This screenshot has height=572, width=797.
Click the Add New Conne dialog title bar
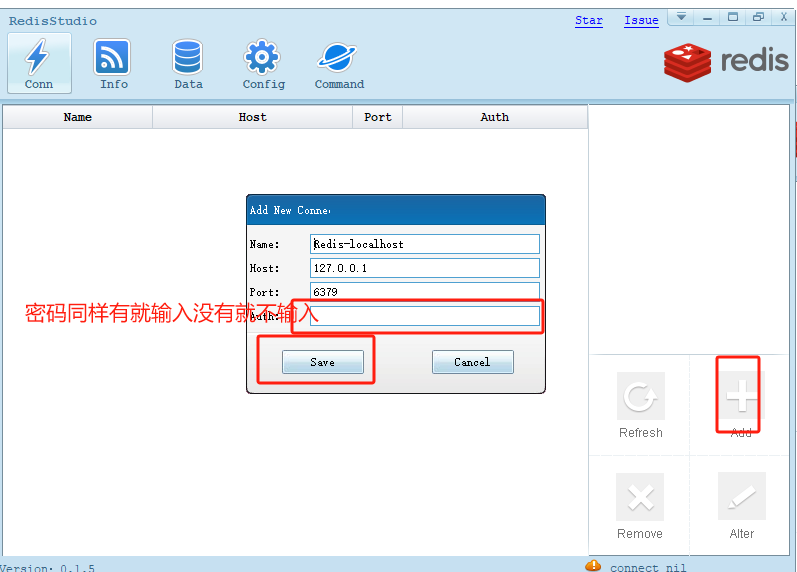click(x=396, y=210)
